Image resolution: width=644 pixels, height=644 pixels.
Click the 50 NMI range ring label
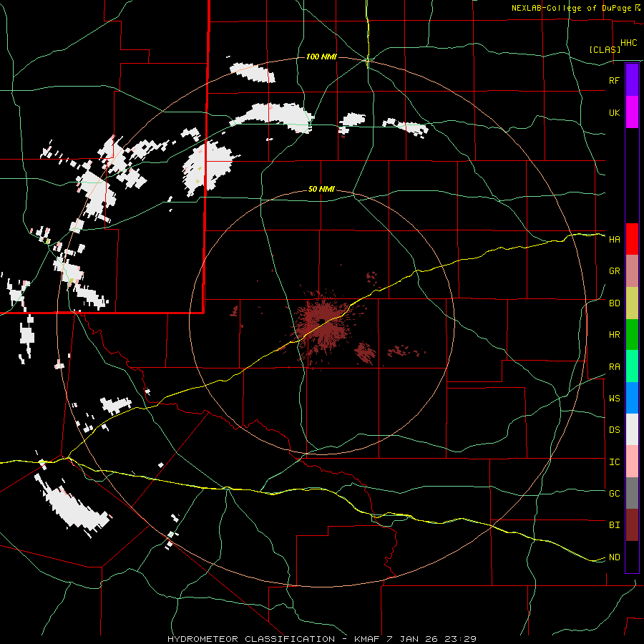point(321,190)
